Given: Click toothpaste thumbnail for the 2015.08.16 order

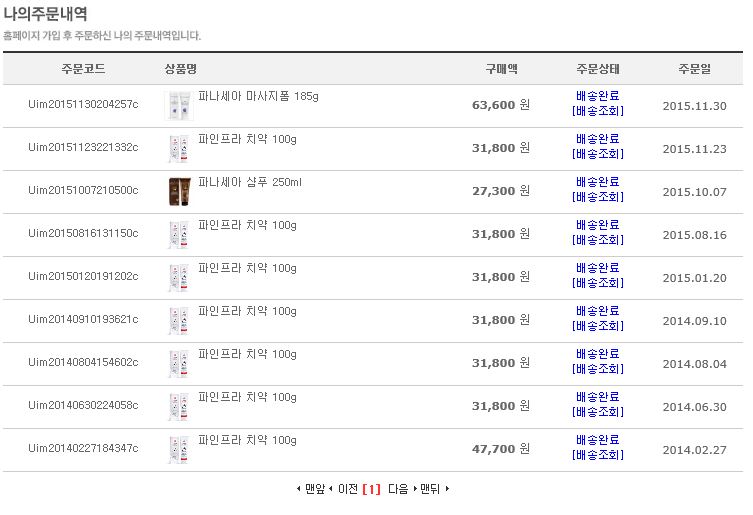Looking at the screenshot, I should point(179,234).
